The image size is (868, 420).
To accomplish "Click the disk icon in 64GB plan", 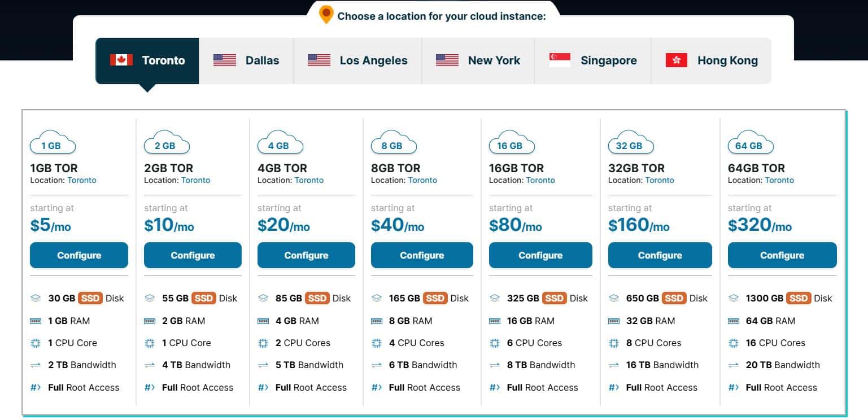I will click(734, 298).
